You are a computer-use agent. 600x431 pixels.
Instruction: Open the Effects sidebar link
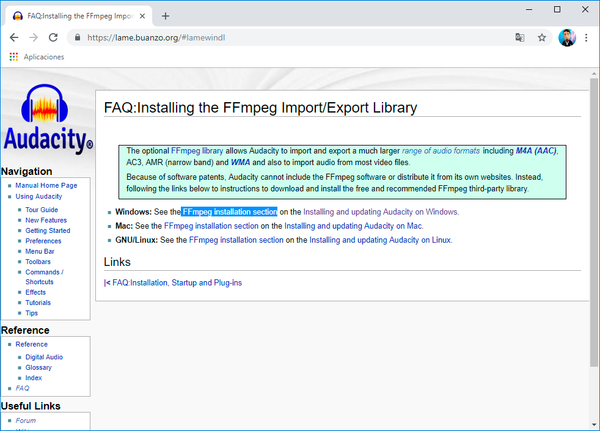pos(36,292)
